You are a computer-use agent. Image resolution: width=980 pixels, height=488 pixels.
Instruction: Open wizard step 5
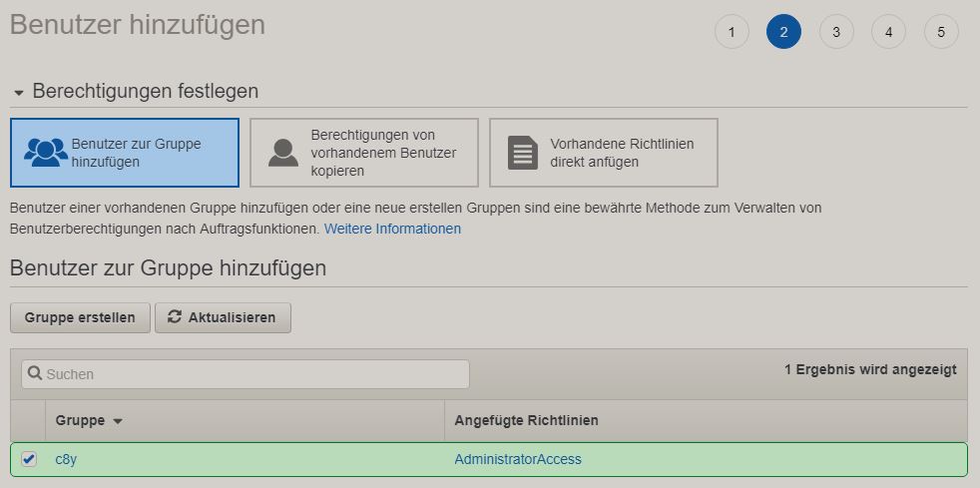tap(941, 32)
